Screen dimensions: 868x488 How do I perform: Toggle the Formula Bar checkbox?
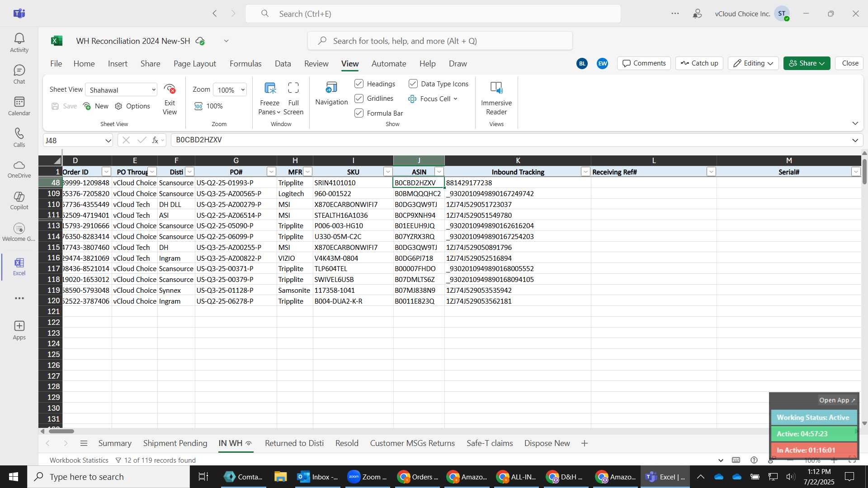click(359, 113)
